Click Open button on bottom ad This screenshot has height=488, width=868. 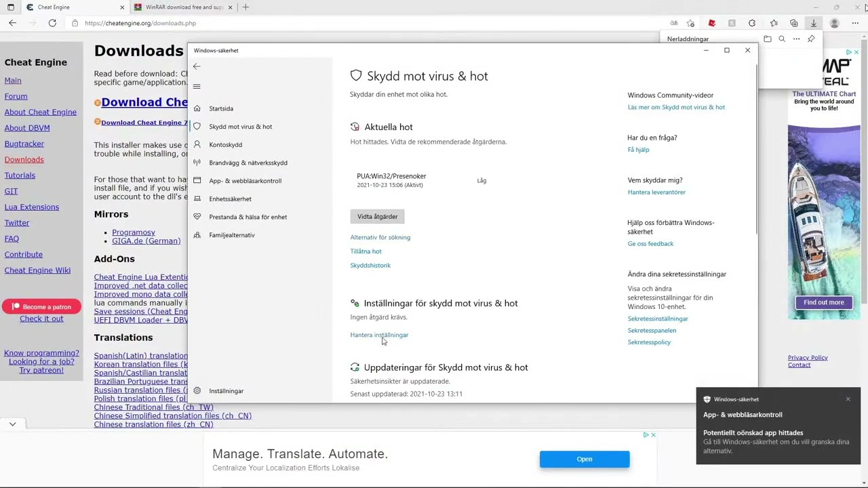point(585,460)
